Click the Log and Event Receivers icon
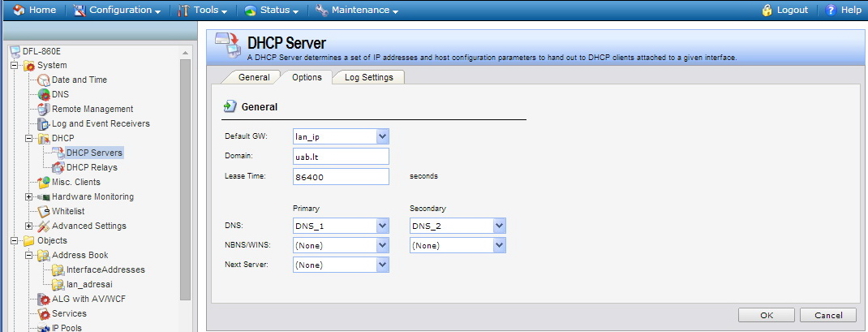The width and height of the screenshot is (868, 332). (44, 124)
